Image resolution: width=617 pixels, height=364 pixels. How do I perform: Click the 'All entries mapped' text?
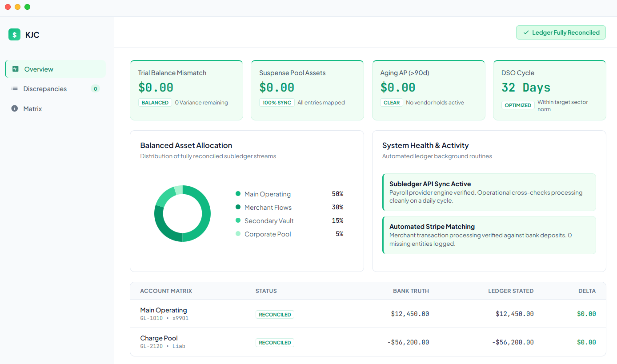point(321,103)
